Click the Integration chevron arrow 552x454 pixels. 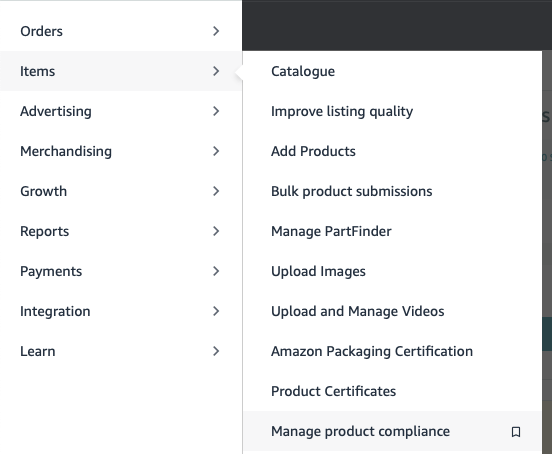[216, 311]
